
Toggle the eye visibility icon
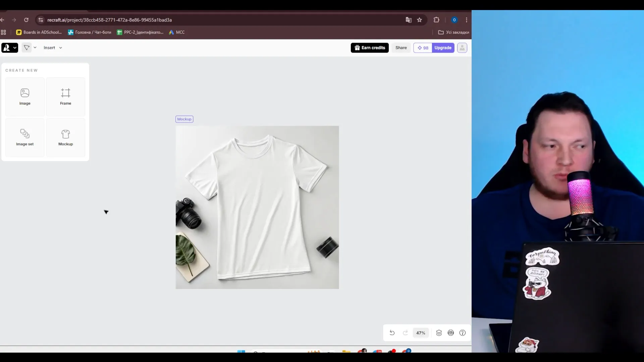(x=450, y=333)
